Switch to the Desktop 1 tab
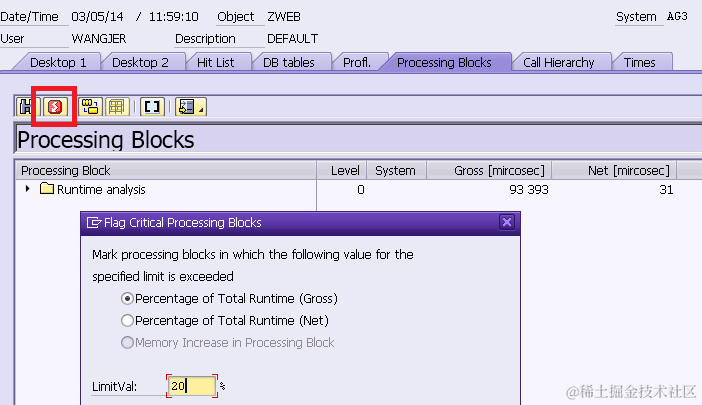 [x=58, y=62]
